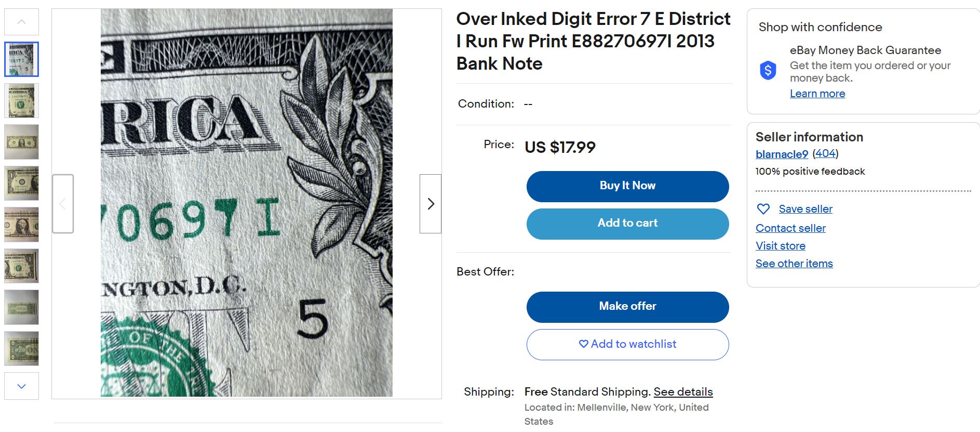This screenshot has width=980, height=432.
Task: Select the fourth thumbnail image
Action: pos(21,183)
